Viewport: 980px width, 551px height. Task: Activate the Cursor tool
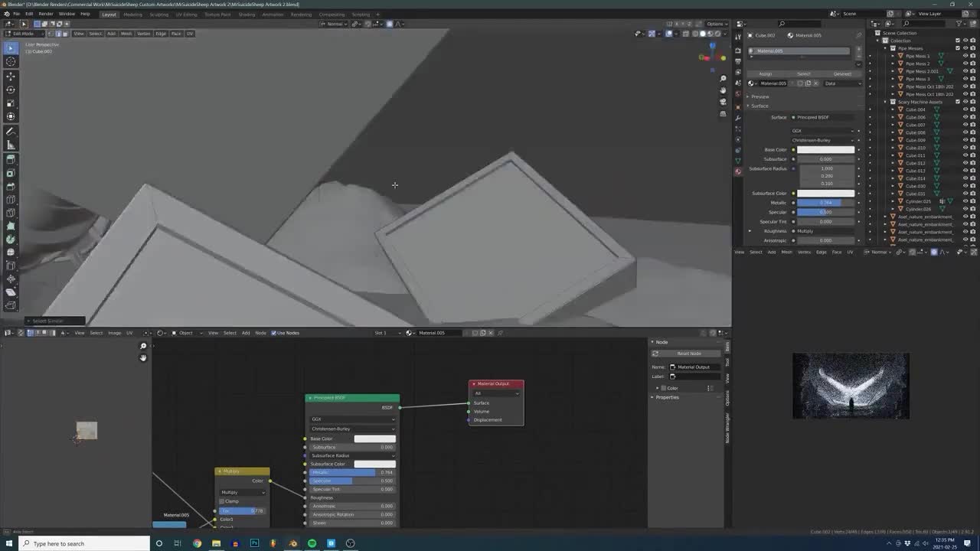[11, 61]
